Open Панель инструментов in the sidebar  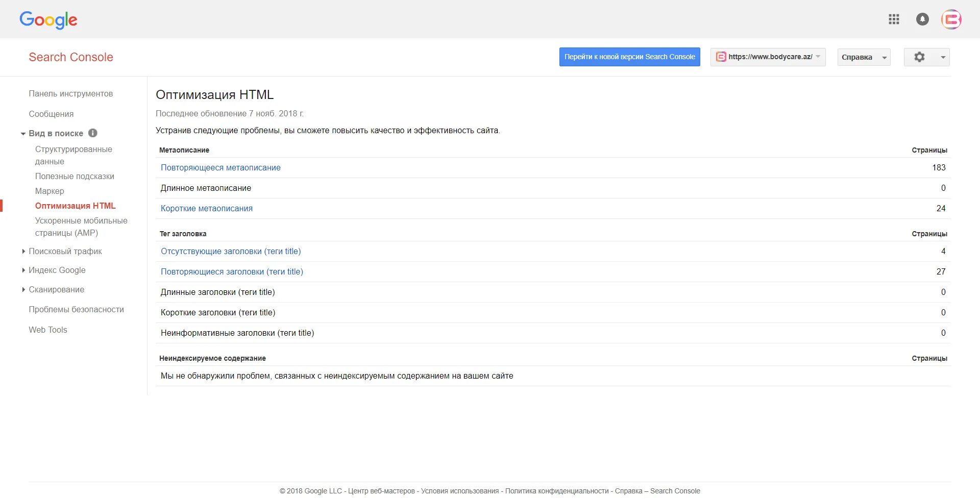71,94
